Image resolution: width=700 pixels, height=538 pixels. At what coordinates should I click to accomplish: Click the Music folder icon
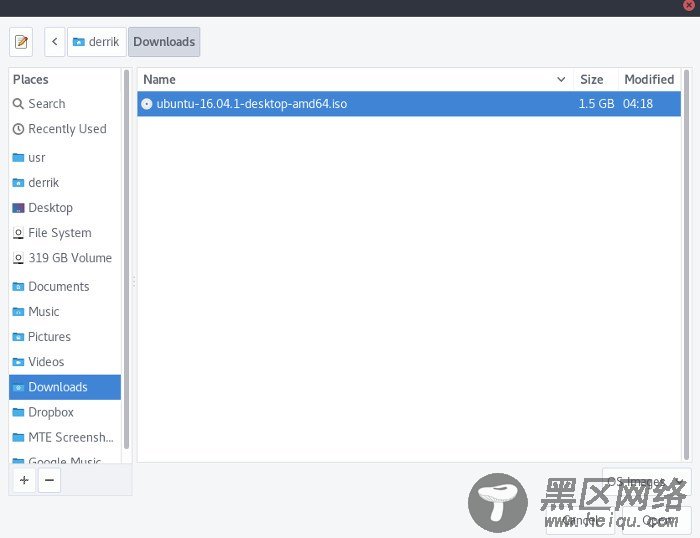point(18,312)
